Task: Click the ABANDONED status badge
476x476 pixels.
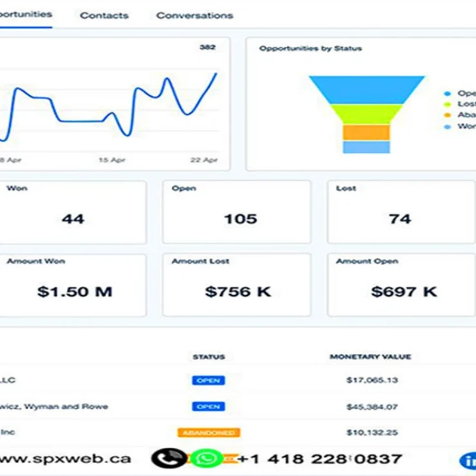Action: 208,433
